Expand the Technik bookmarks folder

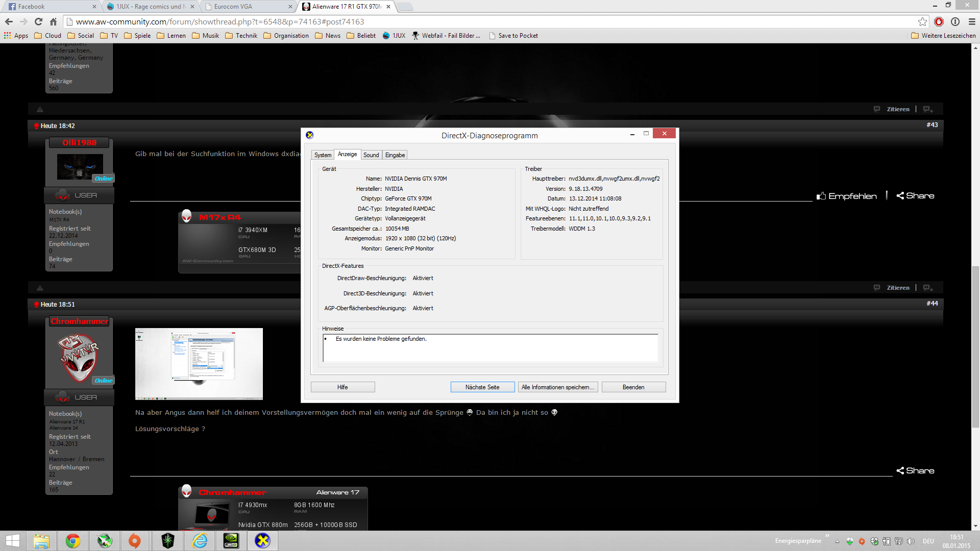coord(241,36)
